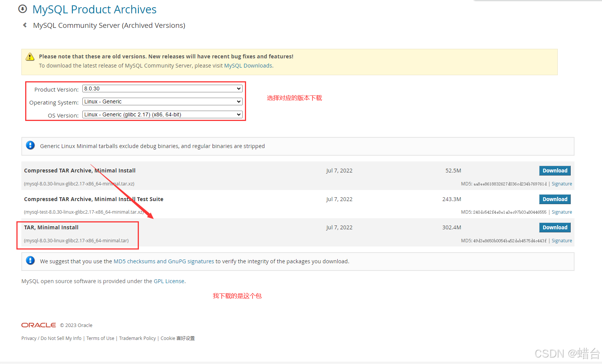Click the Operating System label
602x364 pixels.
pyautogui.click(x=54, y=103)
